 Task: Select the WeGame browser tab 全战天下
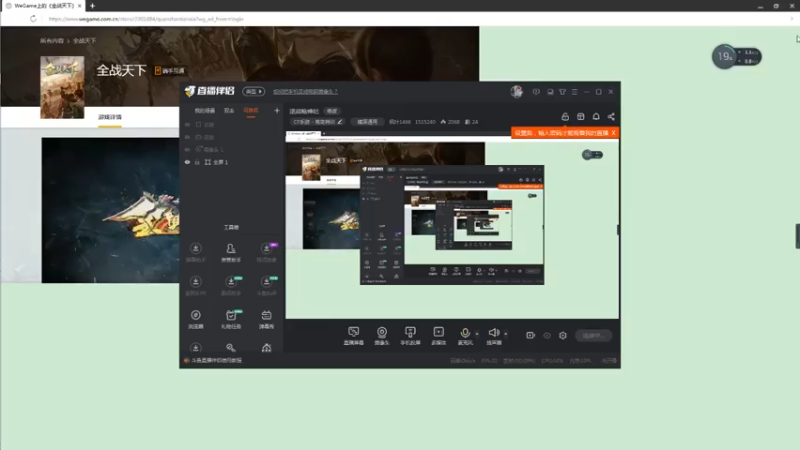pyautogui.click(x=43, y=6)
